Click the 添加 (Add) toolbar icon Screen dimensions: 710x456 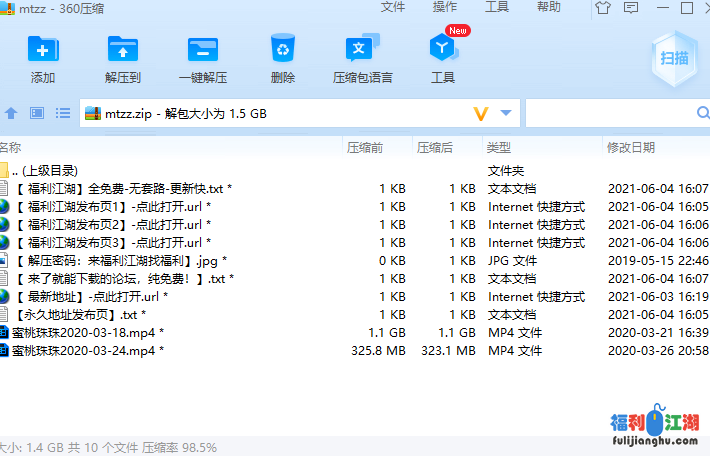point(43,50)
